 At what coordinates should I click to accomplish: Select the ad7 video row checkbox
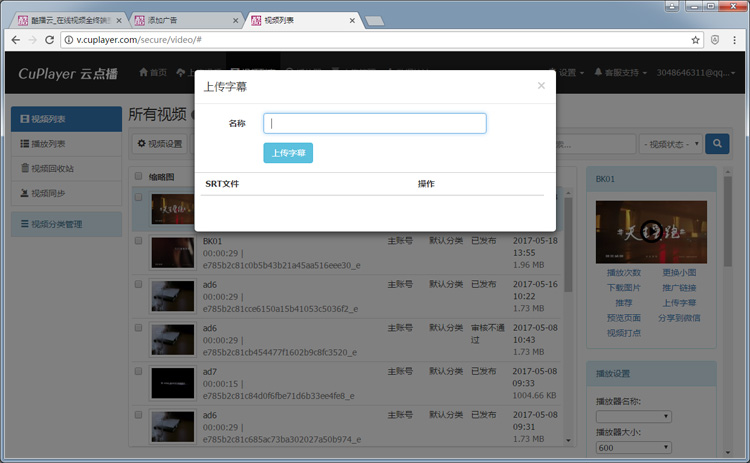138,371
